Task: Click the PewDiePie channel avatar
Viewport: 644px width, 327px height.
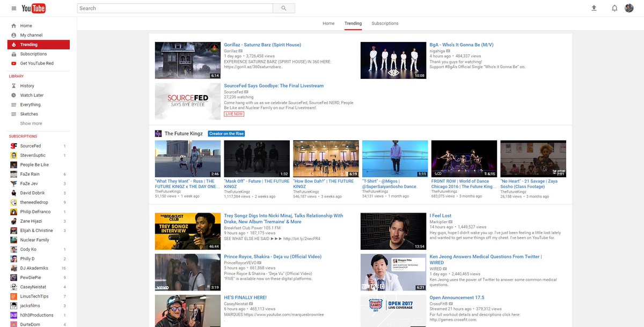Action: [13, 278]
